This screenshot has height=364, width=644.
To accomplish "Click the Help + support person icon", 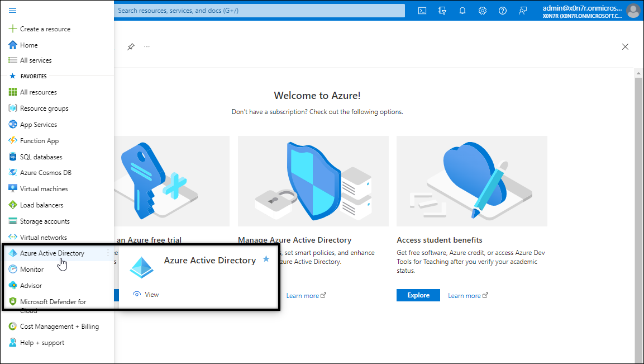I will (x=13, y=343).
